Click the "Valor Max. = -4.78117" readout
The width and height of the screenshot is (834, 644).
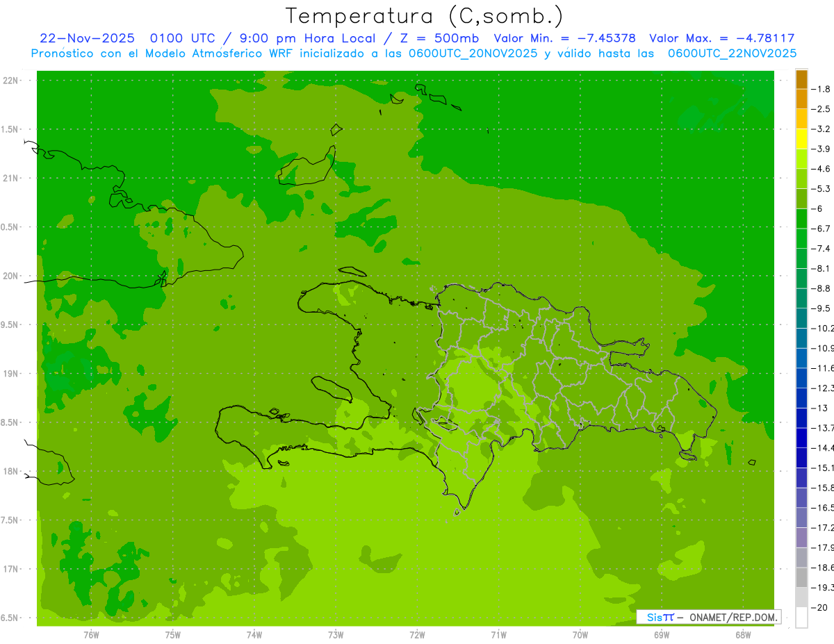721,38
